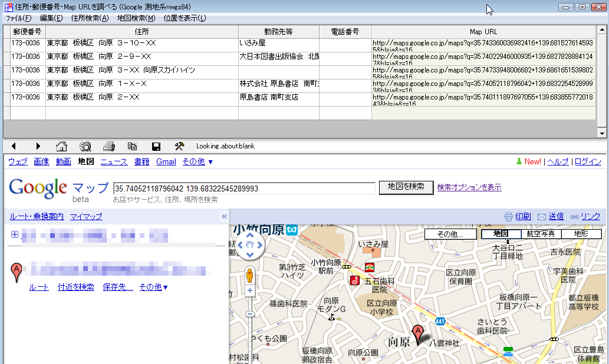Click the Google Maps search input field
The image size is (609, 364).
point(244,188)
